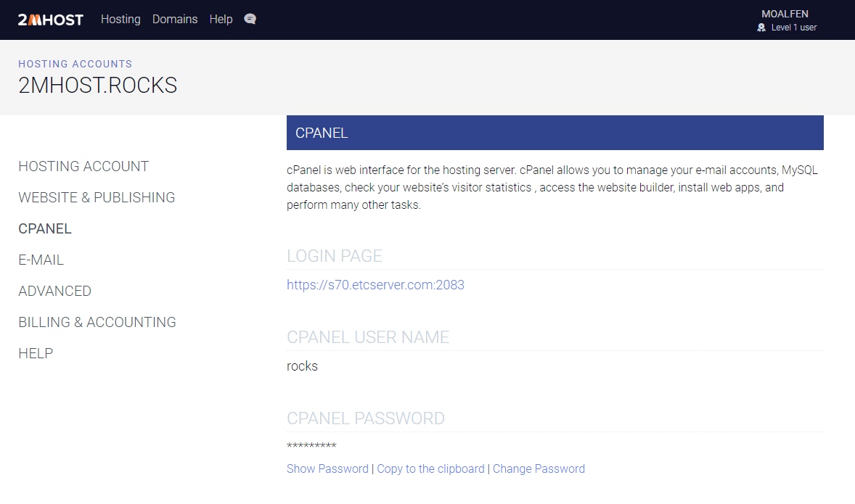Open the Help menu in top bar

tap(221, 19)
